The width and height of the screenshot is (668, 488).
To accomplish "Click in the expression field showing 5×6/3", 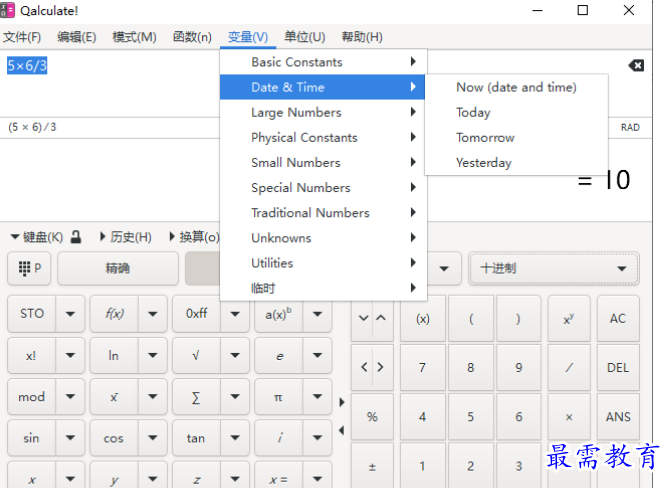I will 27,66.
